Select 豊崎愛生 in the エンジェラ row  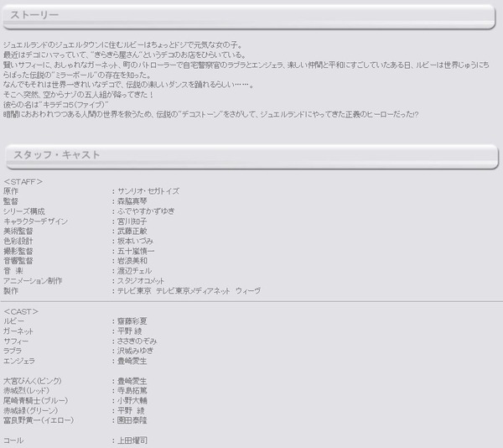pyautogui.click(x=132, y=361)
